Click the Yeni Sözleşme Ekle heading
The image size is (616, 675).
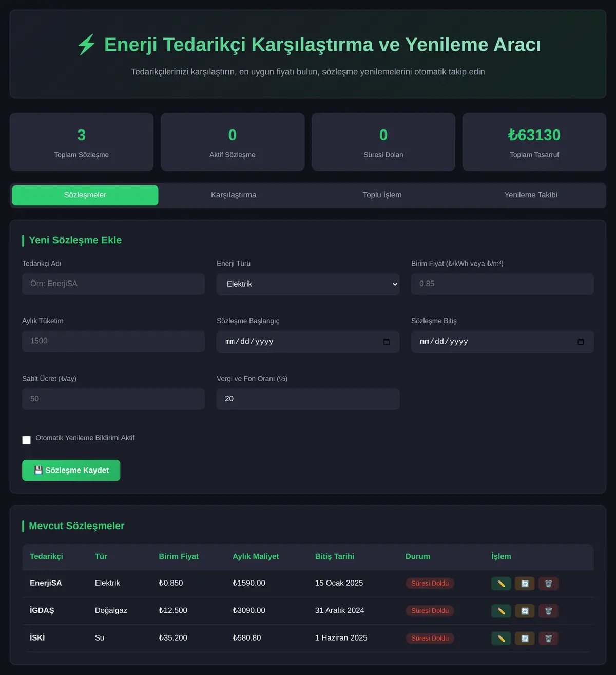(x=75, y=240)
